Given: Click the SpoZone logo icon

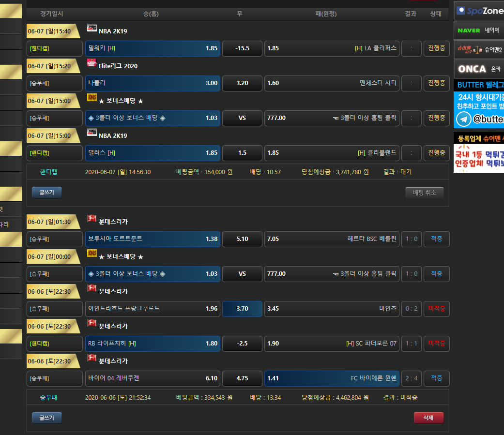Looking at the screenshot, I should tap(461, 11).
